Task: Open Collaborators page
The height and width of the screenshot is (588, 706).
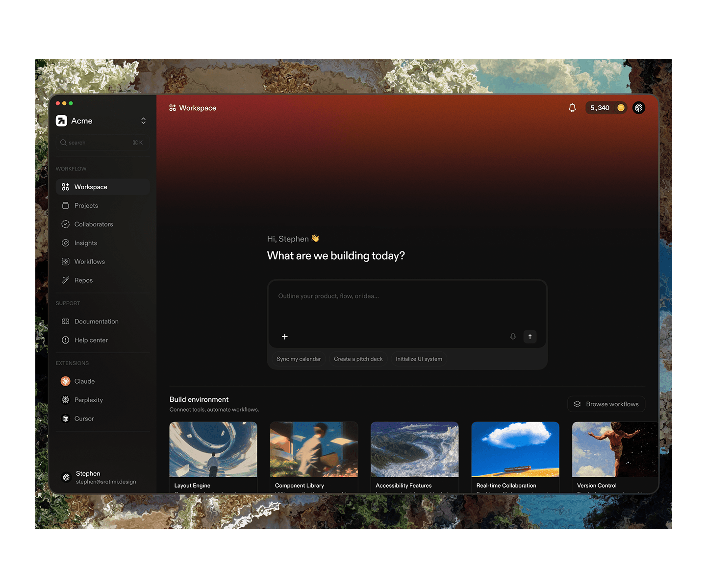Action: (102, 224)
